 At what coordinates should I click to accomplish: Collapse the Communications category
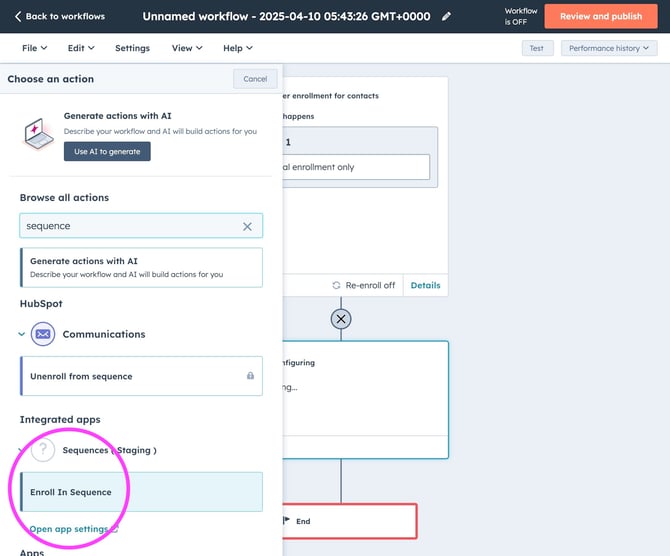22,334
